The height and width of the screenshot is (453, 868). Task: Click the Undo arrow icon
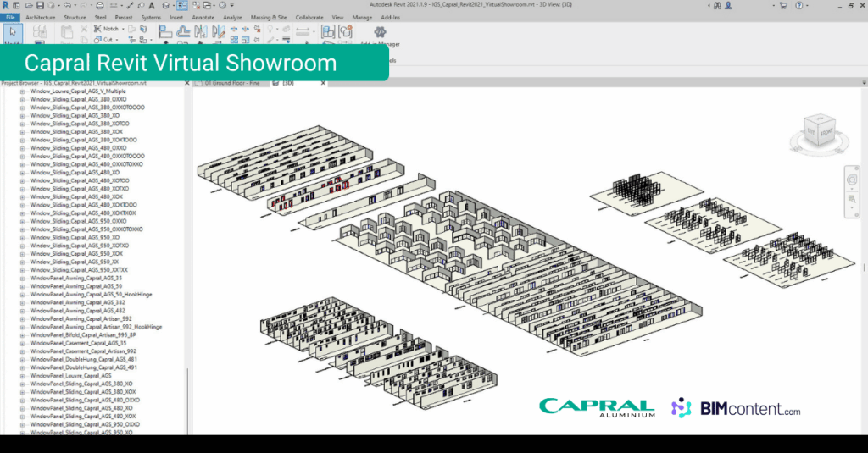point(68,6)
